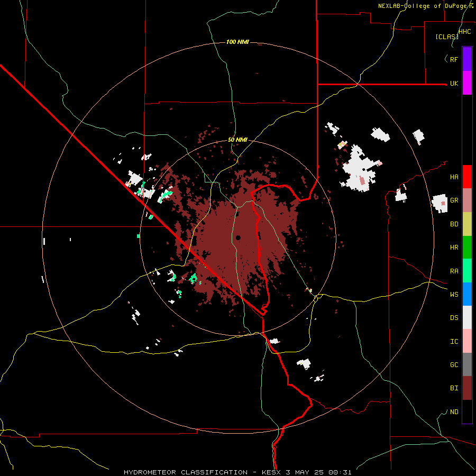The width and height of the screenshot is (476, 476).
Task: Click the brown BI legend swatch
Action: point(467,388)
